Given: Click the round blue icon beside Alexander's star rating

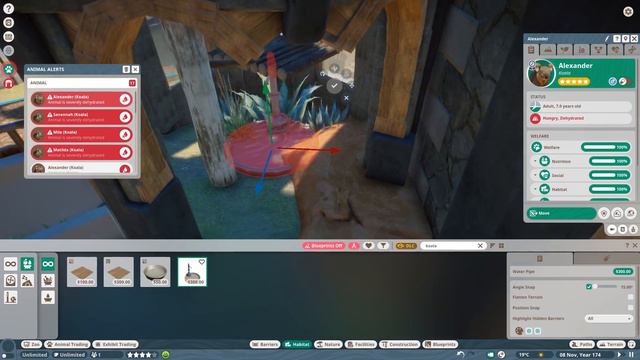Looking at the screenshot, I should 613,81.
